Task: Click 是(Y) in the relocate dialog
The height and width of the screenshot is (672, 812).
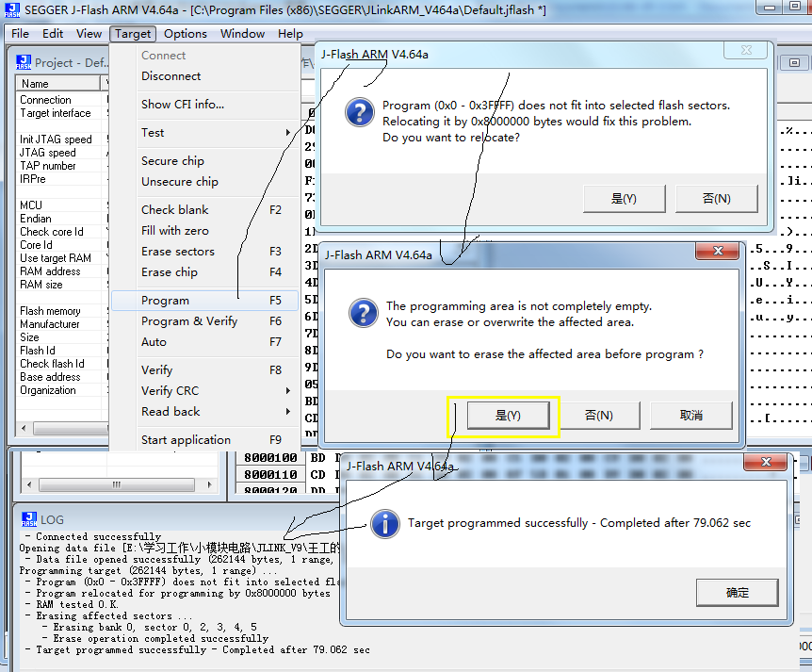Action: [624, 199]
